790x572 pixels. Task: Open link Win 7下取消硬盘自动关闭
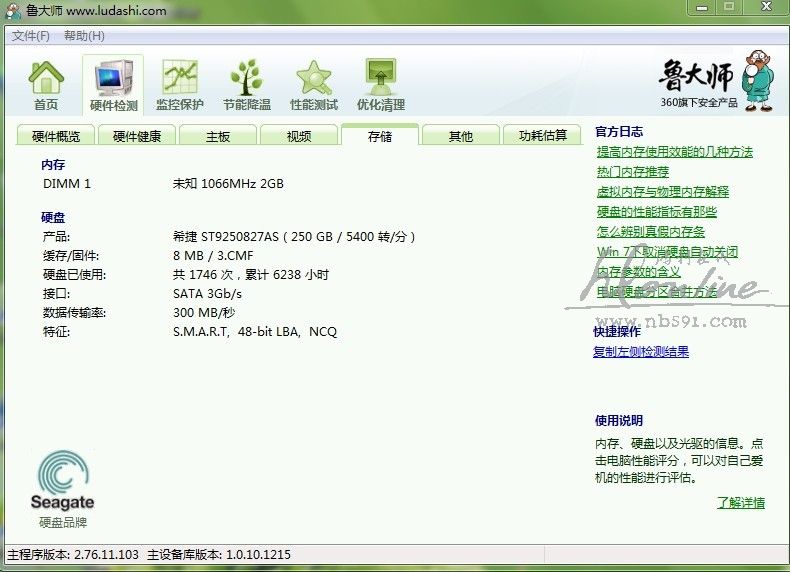pos(668,251)
